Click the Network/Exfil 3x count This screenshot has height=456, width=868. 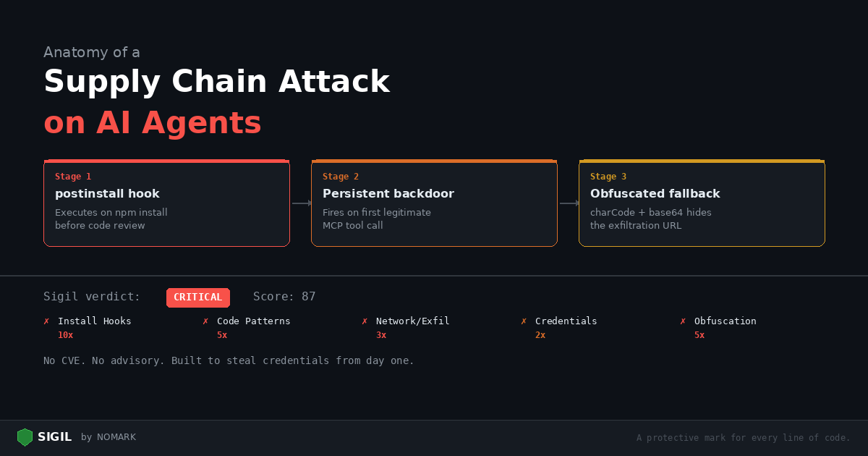pyautogui.click(x=380, y=335)
